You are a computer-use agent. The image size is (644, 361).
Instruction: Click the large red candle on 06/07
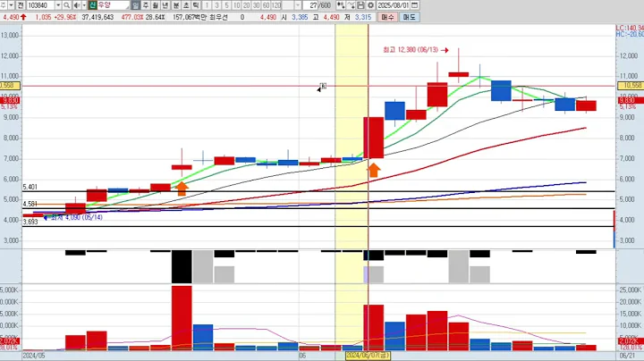click(x=373, y=138)
